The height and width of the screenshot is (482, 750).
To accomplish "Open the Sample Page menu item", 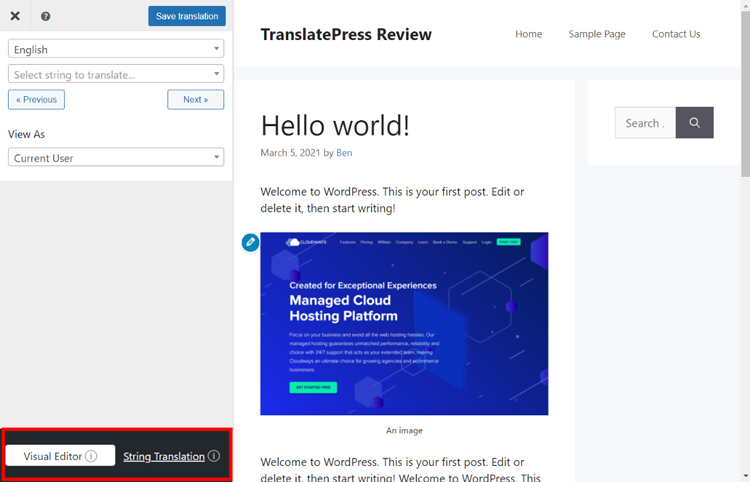I will (596, 34).
